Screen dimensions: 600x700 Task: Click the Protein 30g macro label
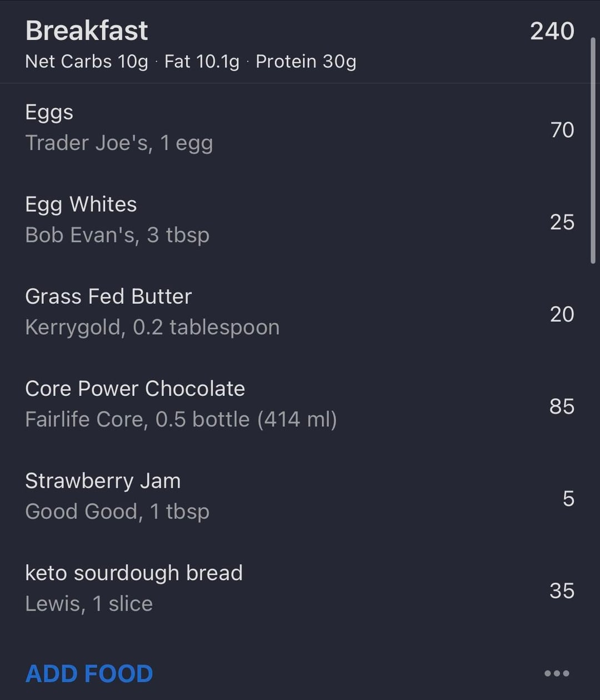(306, 61)
